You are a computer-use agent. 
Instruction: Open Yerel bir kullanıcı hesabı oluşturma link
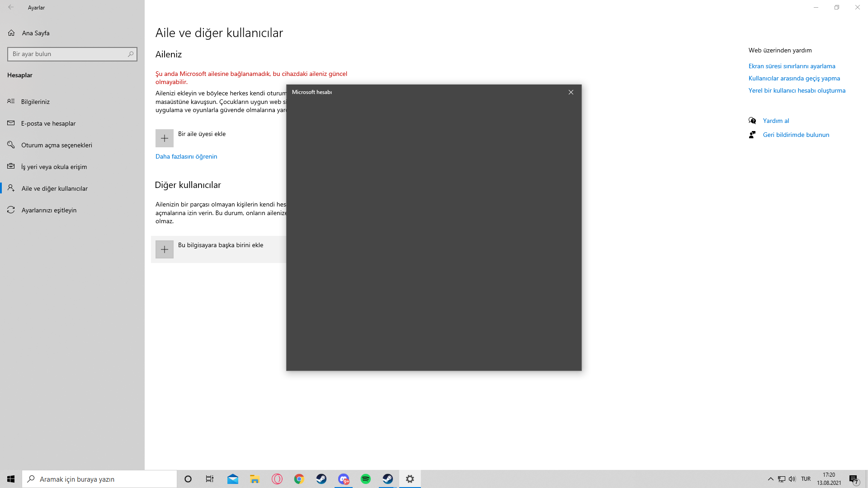[797, 90]
